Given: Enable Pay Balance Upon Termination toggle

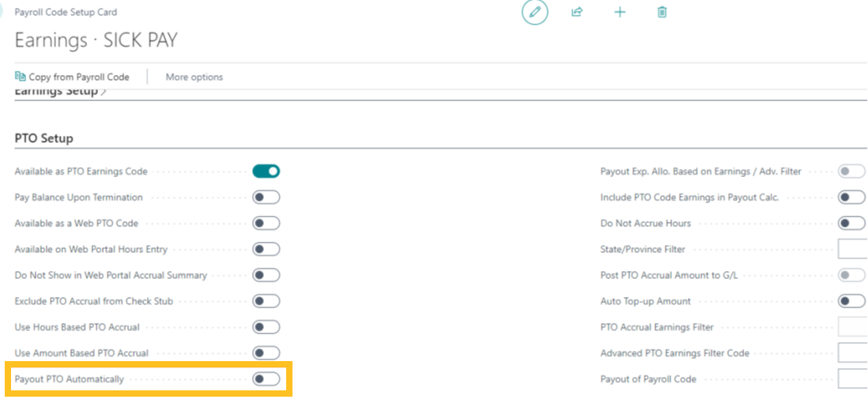Looking at the screenshot, I should (x=266, y=198).
